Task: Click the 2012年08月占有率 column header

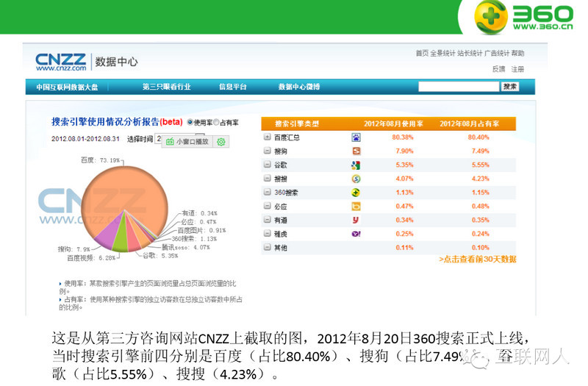Action: click(470, 124)
